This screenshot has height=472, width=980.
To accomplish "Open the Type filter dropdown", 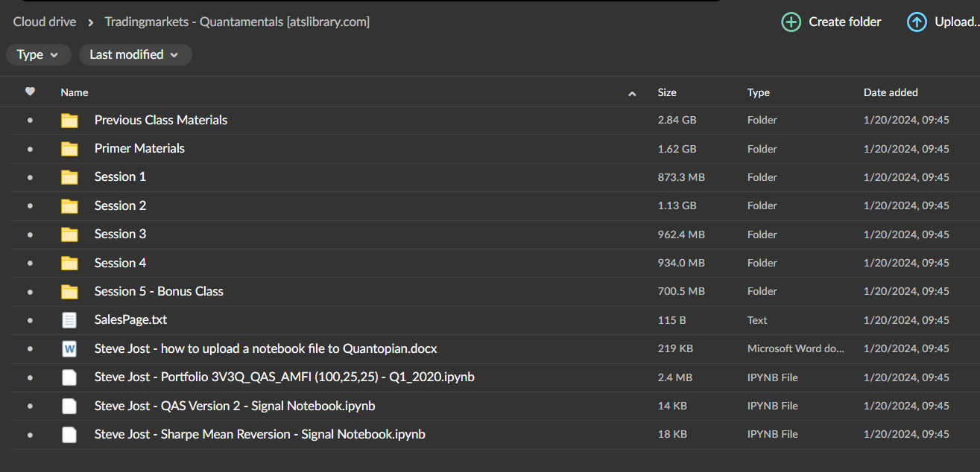I will (39, 54).
